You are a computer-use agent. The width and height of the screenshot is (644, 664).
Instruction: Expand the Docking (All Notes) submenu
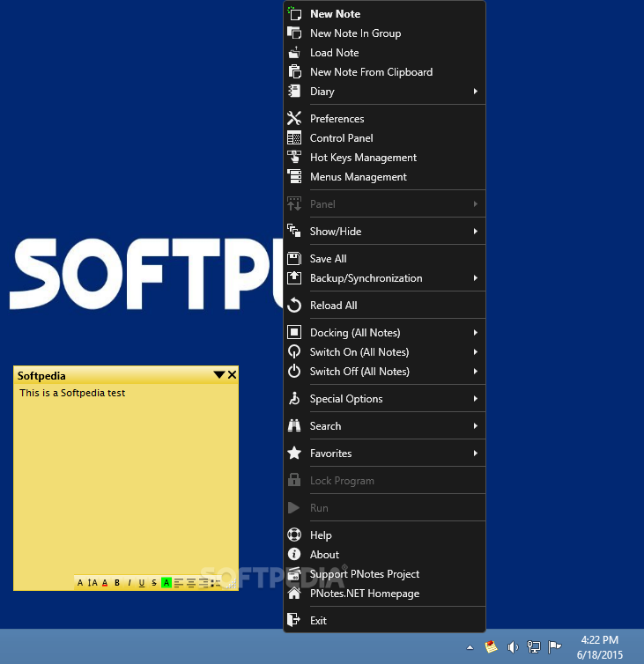pyautogui.click(x=476, y=332)
